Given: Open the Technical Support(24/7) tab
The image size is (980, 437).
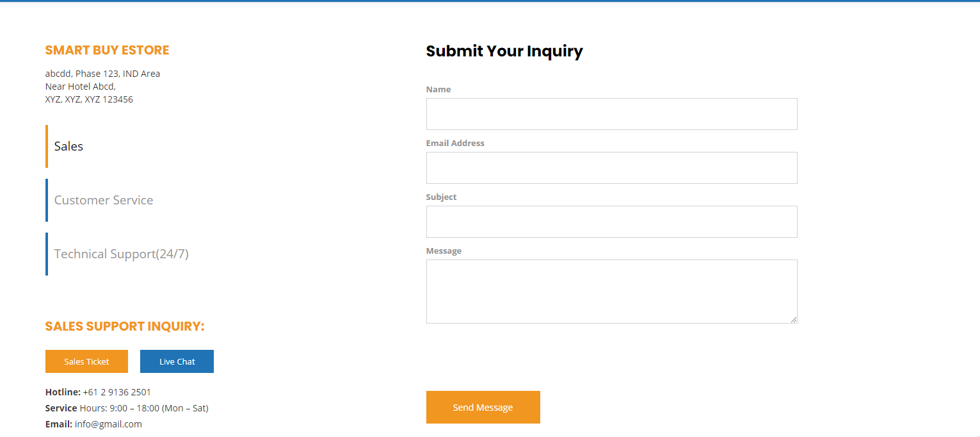Looking at the screenshot, I should pos(121,254).
